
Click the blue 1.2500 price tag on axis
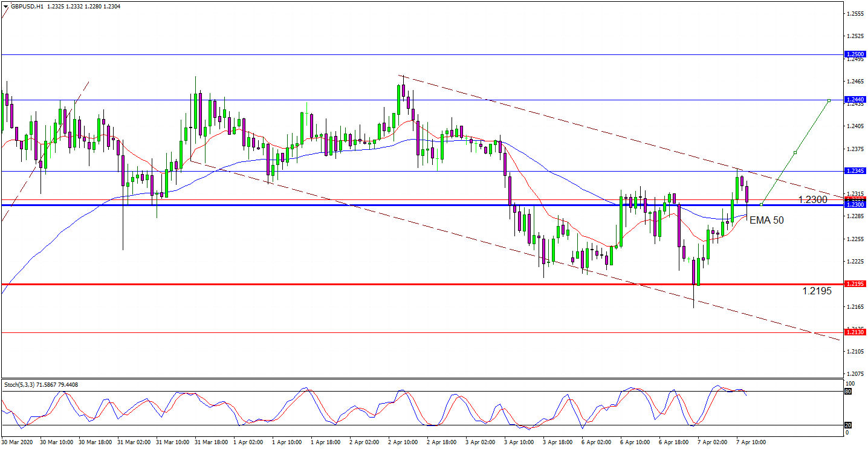pos(855,54)
